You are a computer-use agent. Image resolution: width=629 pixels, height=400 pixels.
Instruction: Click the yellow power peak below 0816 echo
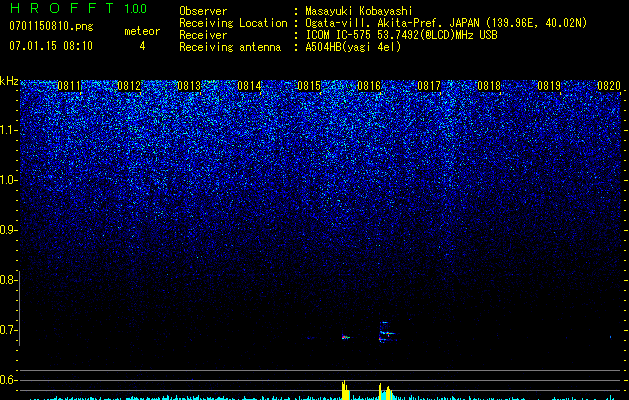click(x=386, y=392)
